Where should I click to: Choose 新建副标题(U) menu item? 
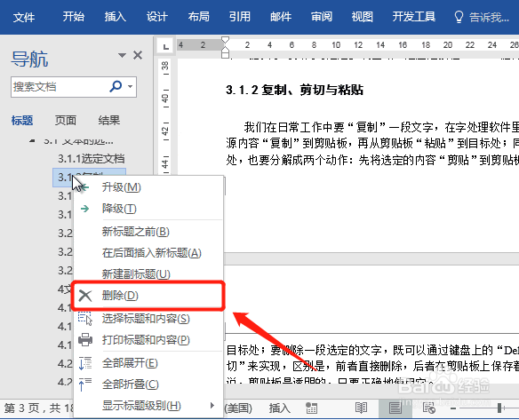[148, 273]
